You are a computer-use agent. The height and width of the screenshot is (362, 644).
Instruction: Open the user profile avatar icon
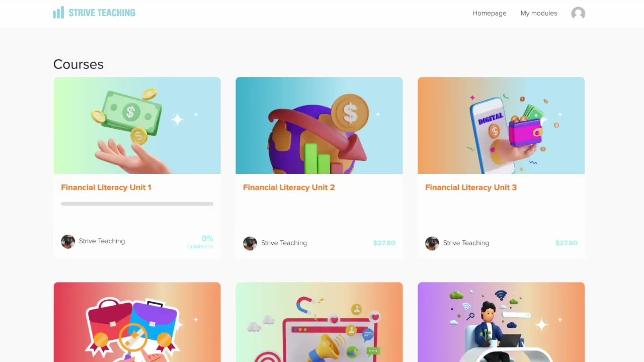click(x=578, y=14)
